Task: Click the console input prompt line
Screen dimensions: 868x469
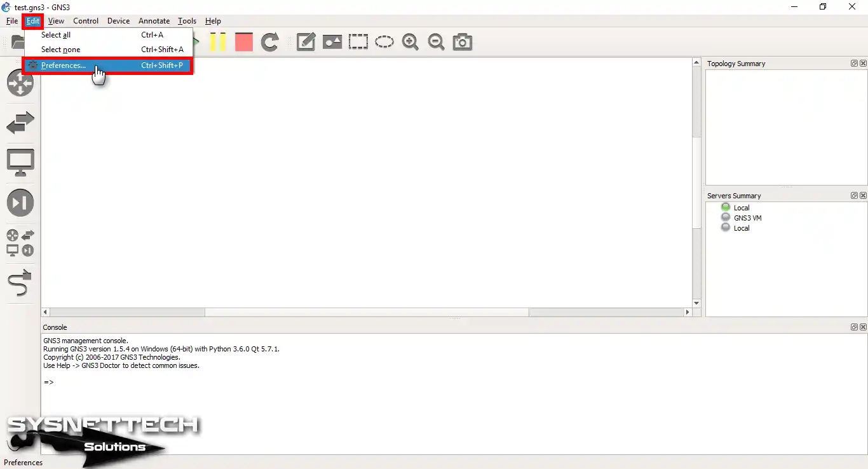Action: [49, 382]
